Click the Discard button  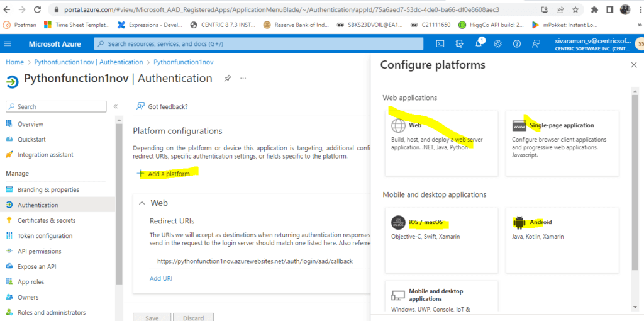coord(194,318)
